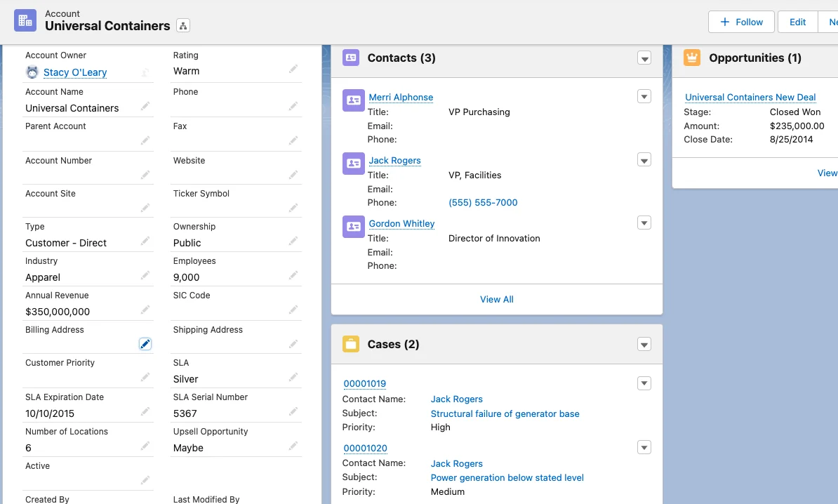Click pencil icon for Ownership Public
Image resolution: width=838 pixels, height=504 pixels.
click(293, 241)
